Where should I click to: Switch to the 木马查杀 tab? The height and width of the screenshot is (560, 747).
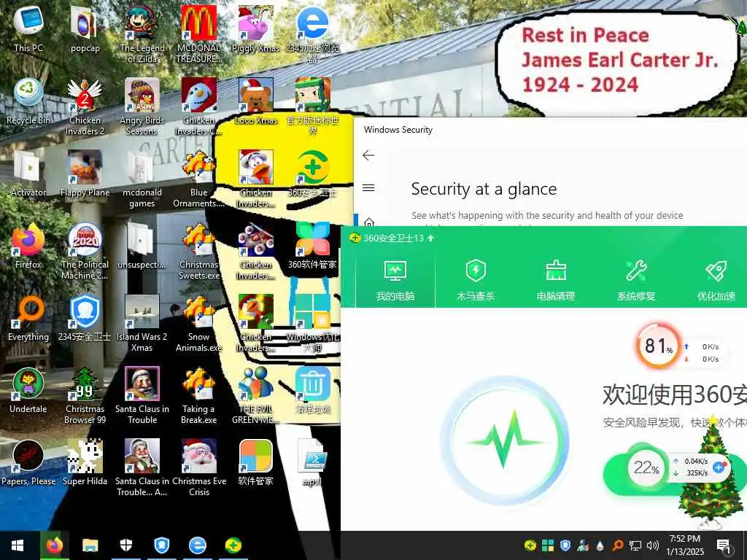coord(476,281)
